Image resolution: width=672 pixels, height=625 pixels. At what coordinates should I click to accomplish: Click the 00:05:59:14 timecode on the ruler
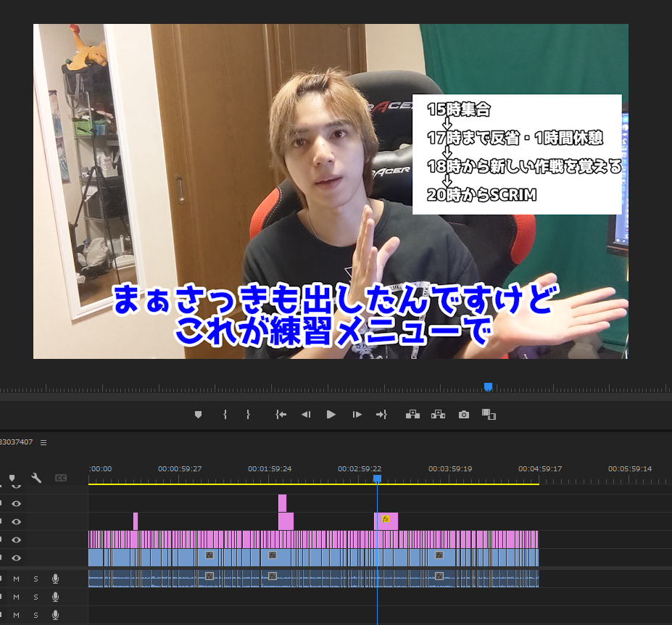click(630, 469)
